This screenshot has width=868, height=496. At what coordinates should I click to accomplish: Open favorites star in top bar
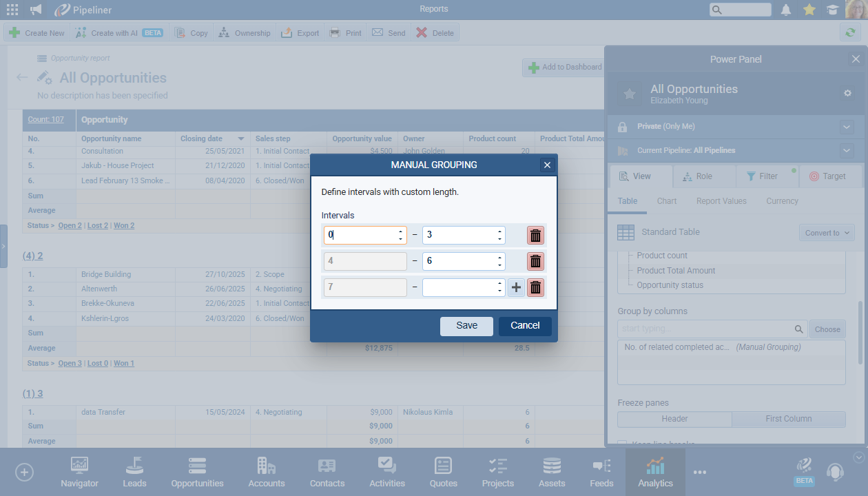point(809,10)
